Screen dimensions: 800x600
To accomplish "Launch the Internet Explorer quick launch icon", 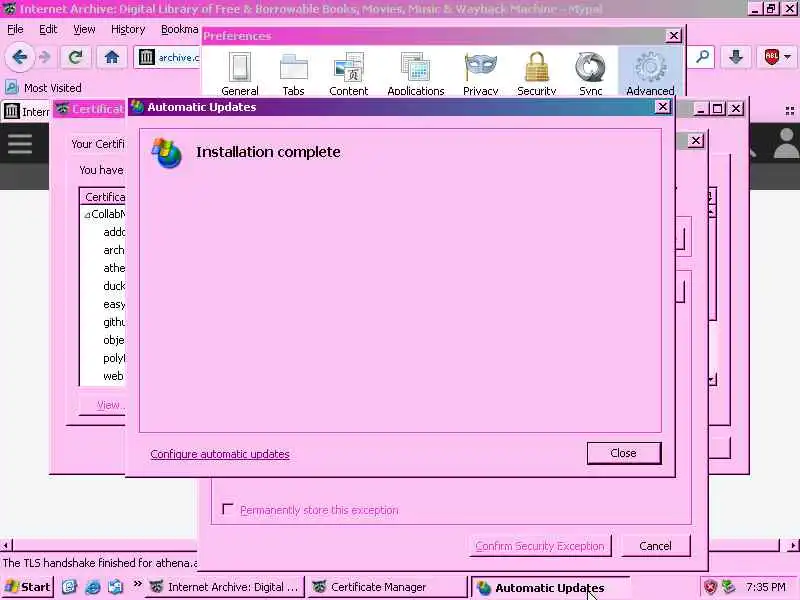I will [x=93, y=587].
